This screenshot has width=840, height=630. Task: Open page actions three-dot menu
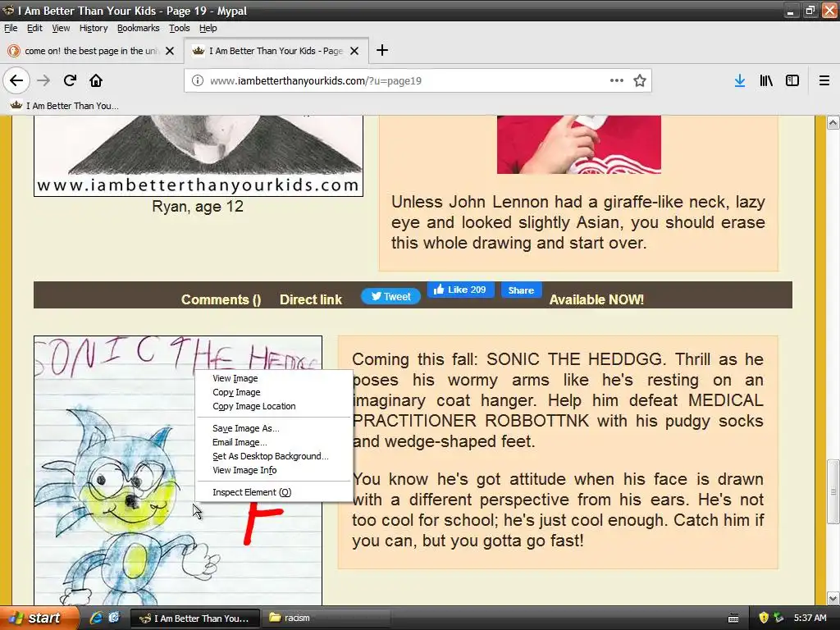point(617,80)
